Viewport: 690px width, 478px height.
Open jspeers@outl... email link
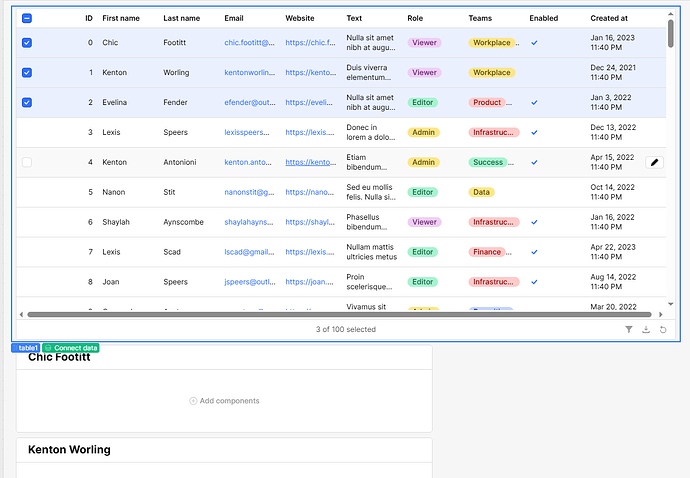click(x=250, y=282)
